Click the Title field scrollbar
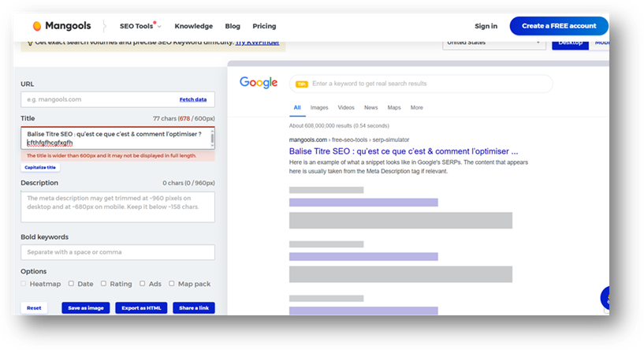Image resolution: width=644 pixels, height=350 pixels. pyautogui.click(x=212, y=138)
